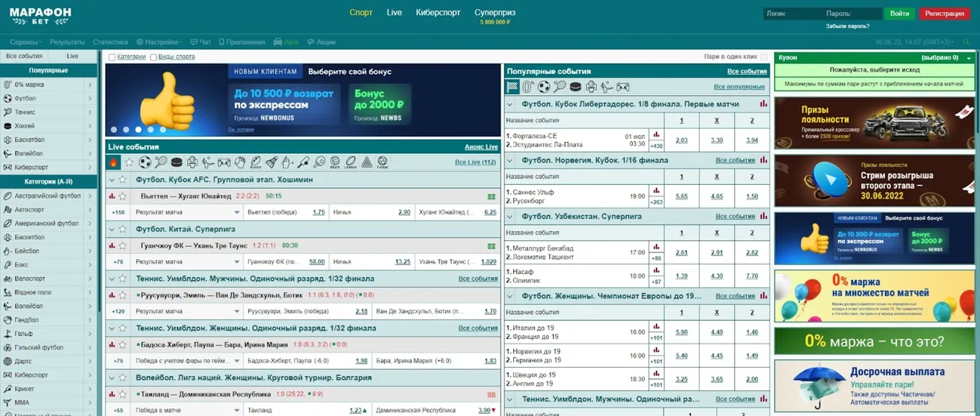
Task: Filter Live события by esports gamepad icon
Action: tap(224, 162)
